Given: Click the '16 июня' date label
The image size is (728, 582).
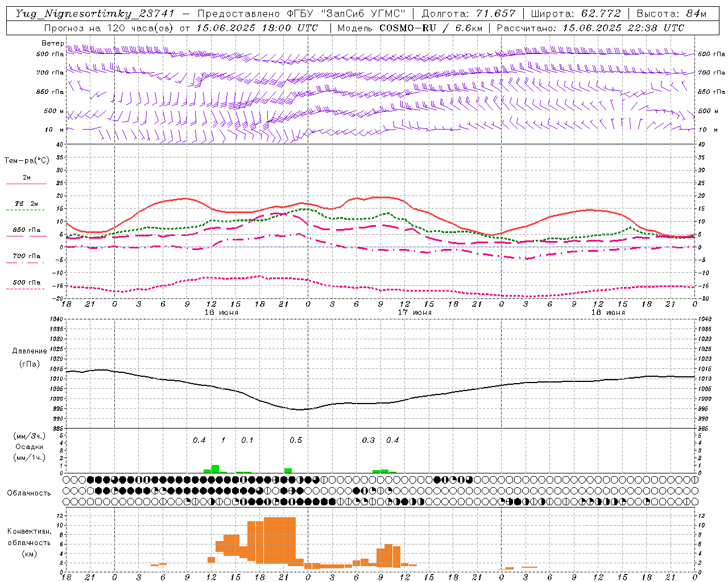Looking at the screenshot, I should click(222, 312).
